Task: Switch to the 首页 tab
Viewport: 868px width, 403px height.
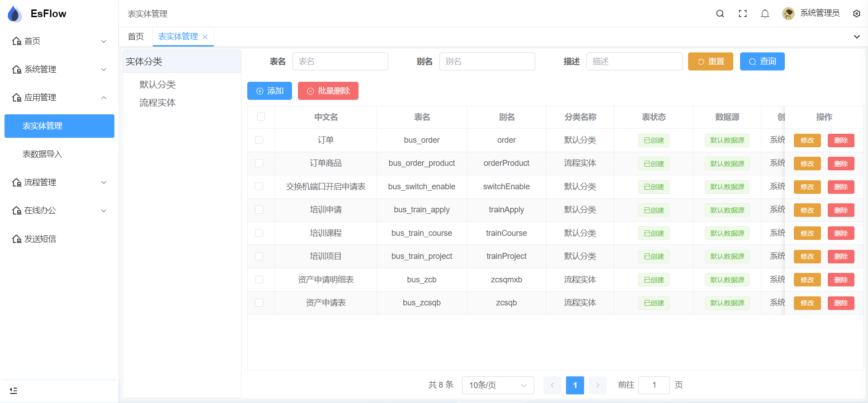Action: click(x=136, y=37)
